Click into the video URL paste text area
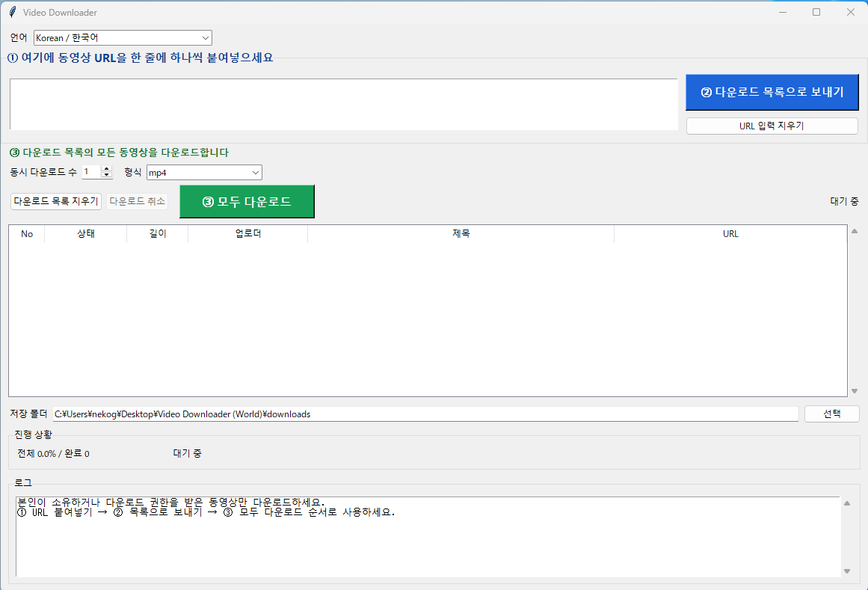The width and height of the screenshot is (868, 590). click(344, 104)
